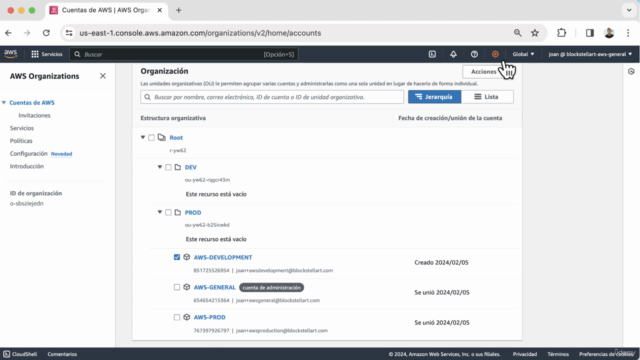Close the Cuentas de AWS browser tab
The height and width of the screenshot is (360, 640).
coord(160,10)
